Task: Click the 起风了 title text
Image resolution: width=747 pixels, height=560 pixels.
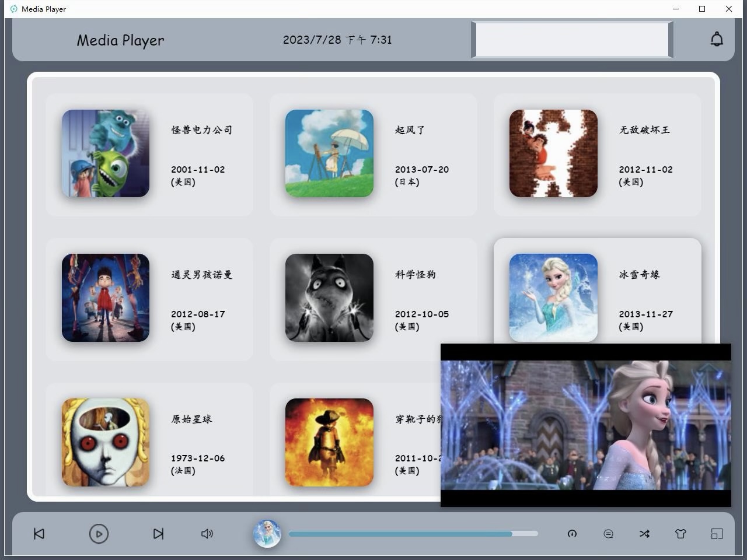Action: click(x=410, y=130)
